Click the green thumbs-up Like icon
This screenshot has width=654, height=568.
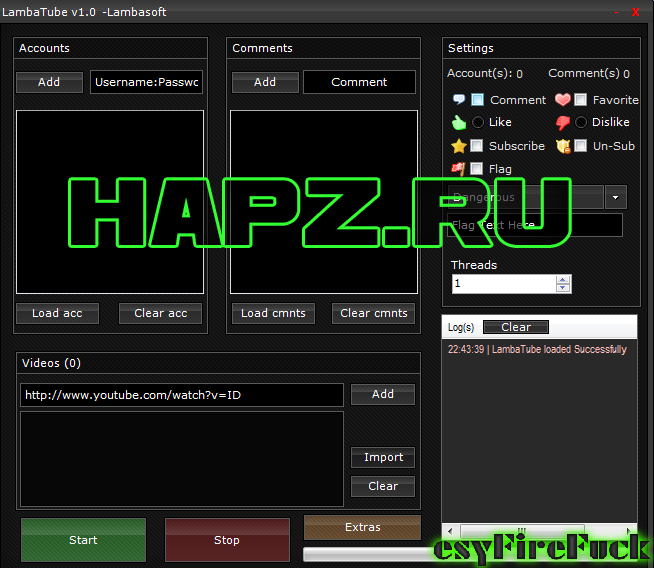click(x=459, y=123)
